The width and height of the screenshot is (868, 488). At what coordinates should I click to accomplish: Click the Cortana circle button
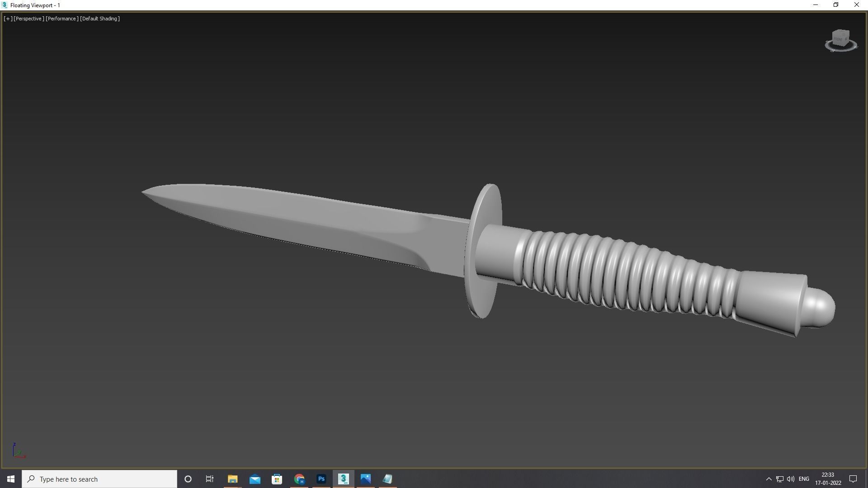click(188, 479)
